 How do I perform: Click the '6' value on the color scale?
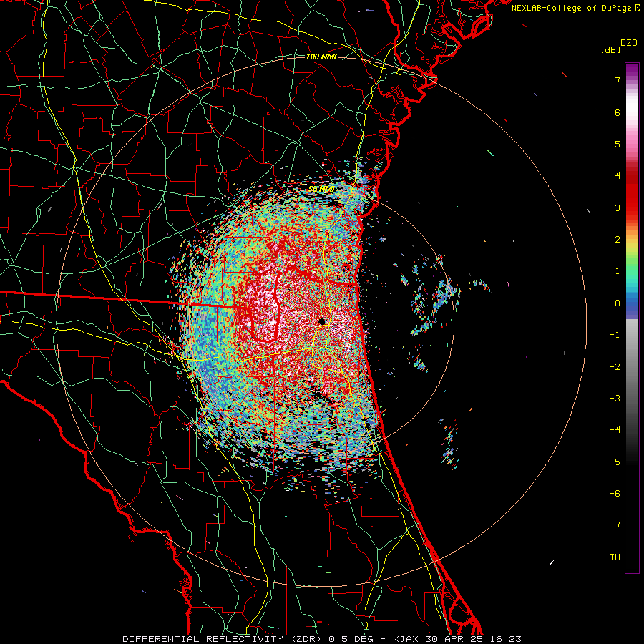tap(618, 112)
